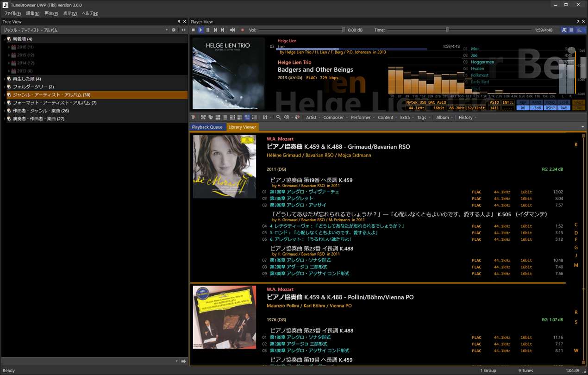The height and width of the screenshot is (375, 588).
Task: Go back to the previous track
Action: point(215,30)
